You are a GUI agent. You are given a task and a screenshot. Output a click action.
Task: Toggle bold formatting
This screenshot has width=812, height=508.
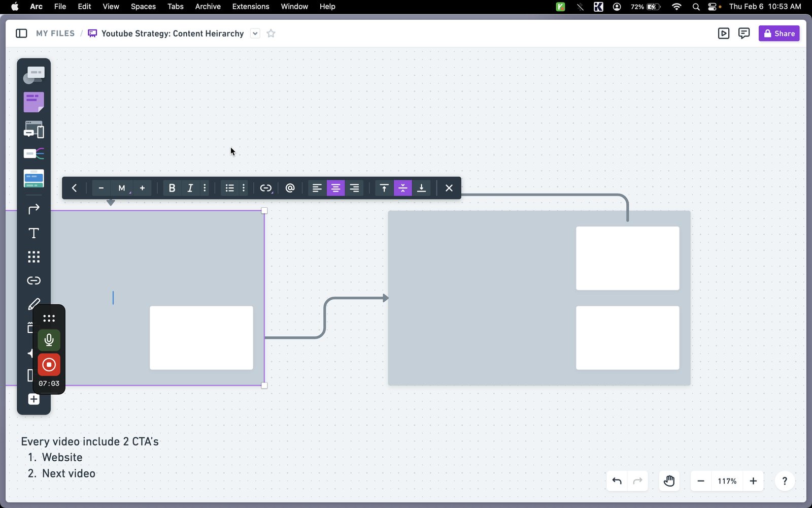point(172,188)
